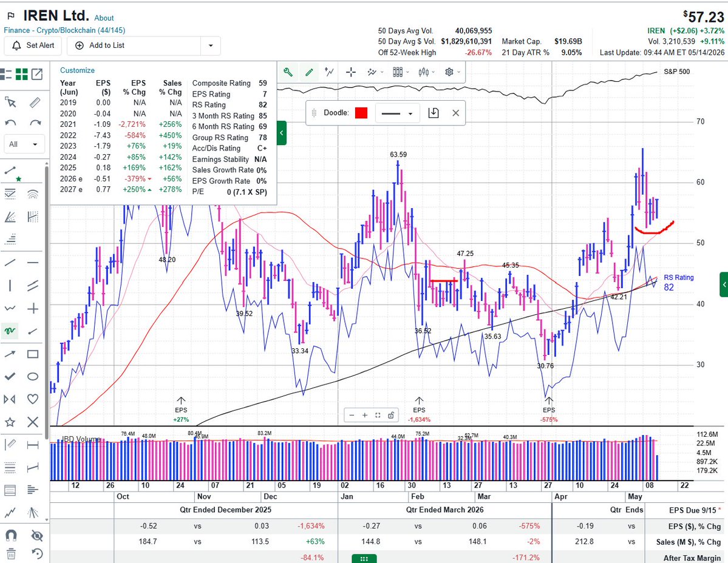Image resolution: width=728 pixels, height=563 pixels.
Task: Select the favorite trend line tool
Action: [x=11, y=172]
